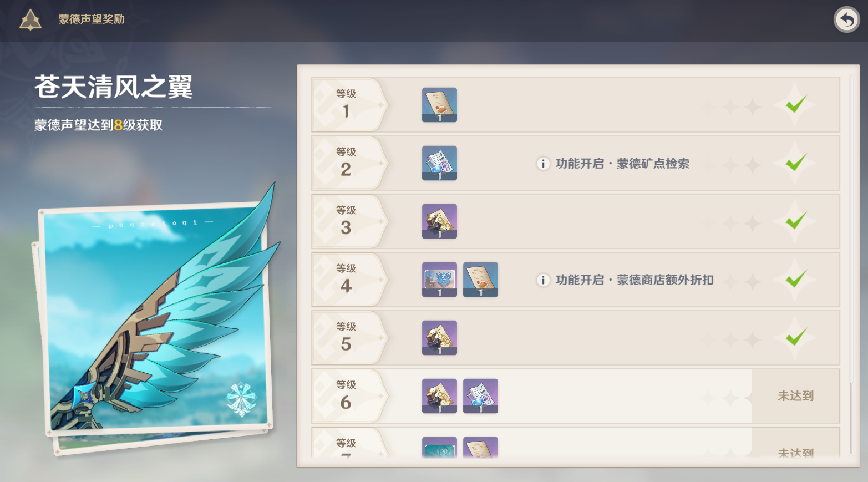This screenshot has height=482, width=868.
Task: Click the green checkmark on level 3 row
Action: pos(796,220)
